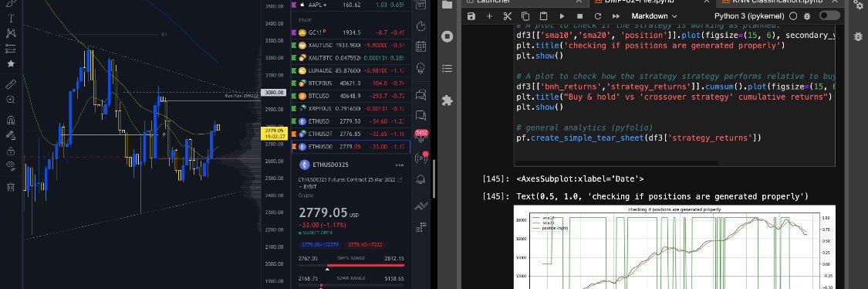Run the selected cell
This screenshot has height=289, width=868.
pyautogui.click(x=562, y=16)
